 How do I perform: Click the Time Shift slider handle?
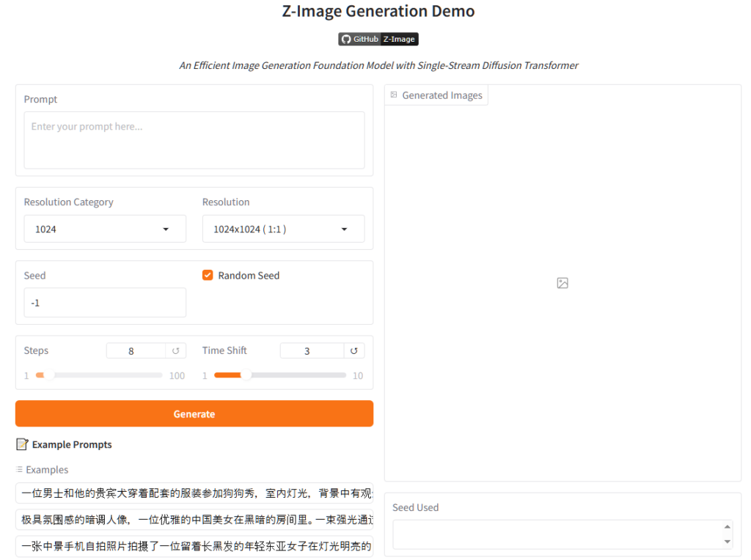pos(246,375)
